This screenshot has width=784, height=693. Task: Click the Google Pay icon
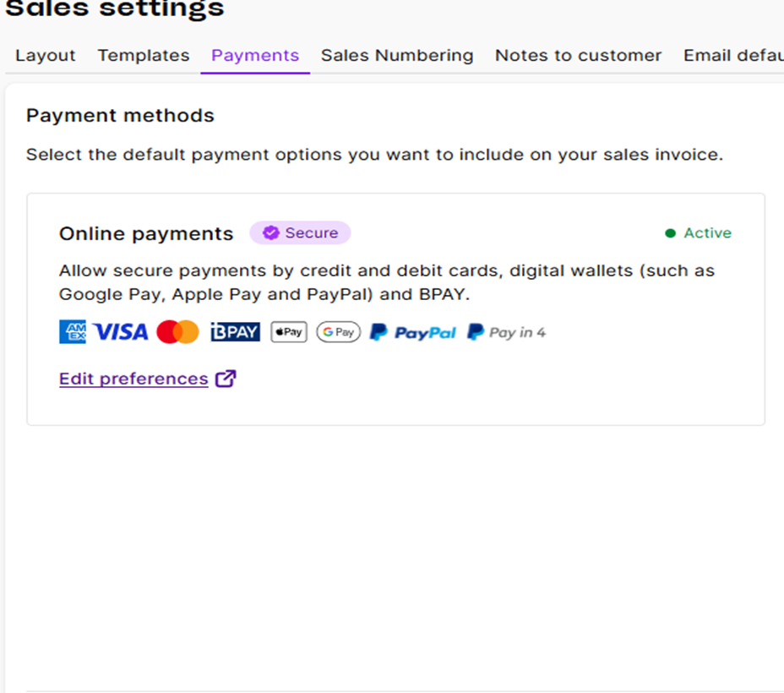click(339, 332)
